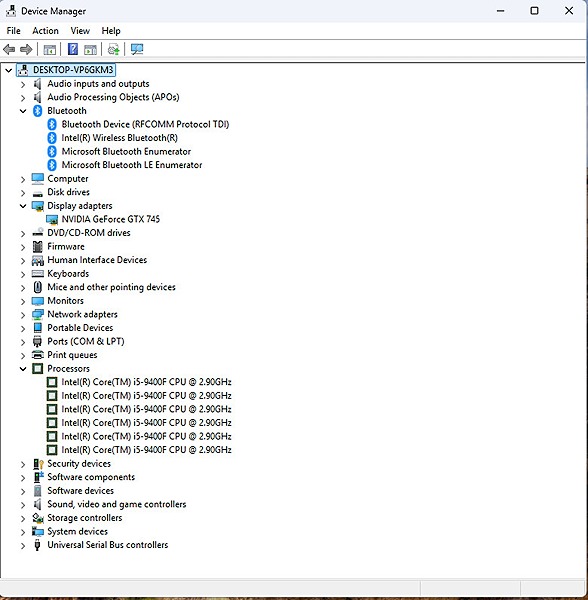Expand the Portable Devices category
Image resolution: width=588 pixels, height=600 pixels.
[23, 329]
